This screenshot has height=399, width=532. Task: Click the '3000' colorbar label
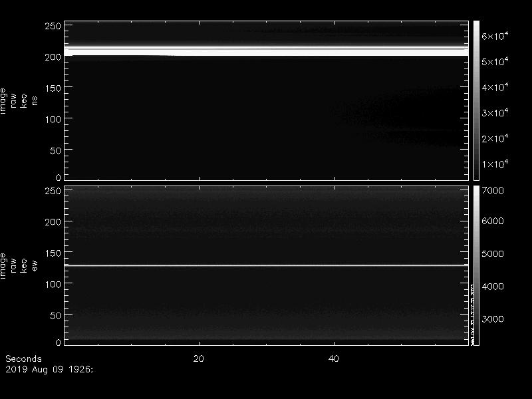(x=493, y=319)
